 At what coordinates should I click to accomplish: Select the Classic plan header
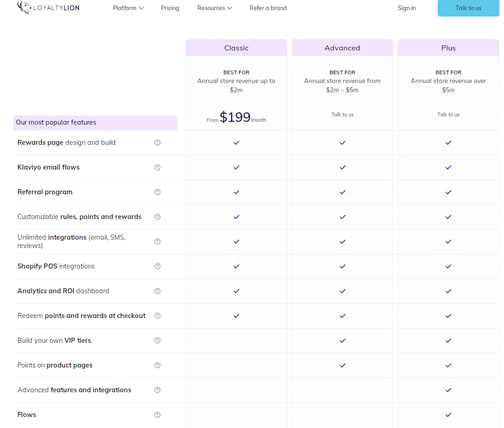point(236,48)
